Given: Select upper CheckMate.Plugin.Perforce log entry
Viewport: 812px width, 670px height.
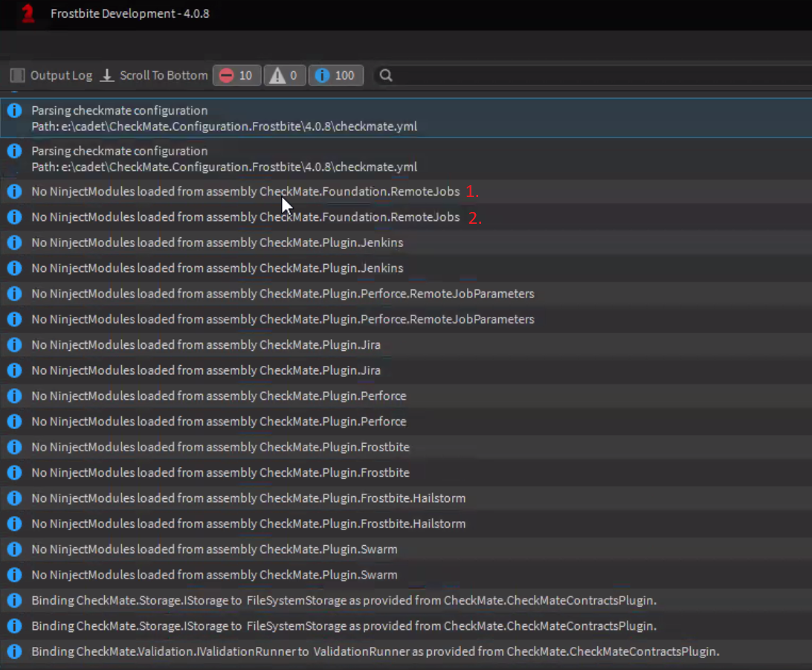Looking at the screenshot, I should click(x=406, y=396).
